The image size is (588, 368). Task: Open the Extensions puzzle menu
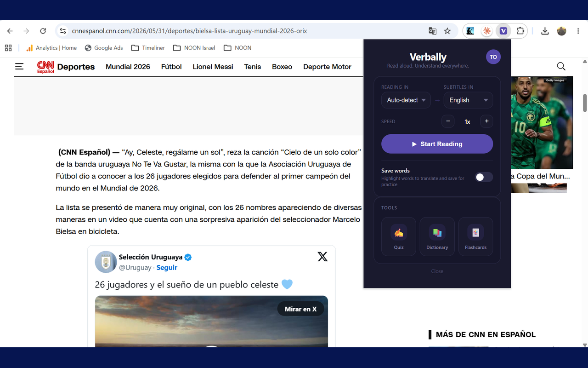(520, 31)
